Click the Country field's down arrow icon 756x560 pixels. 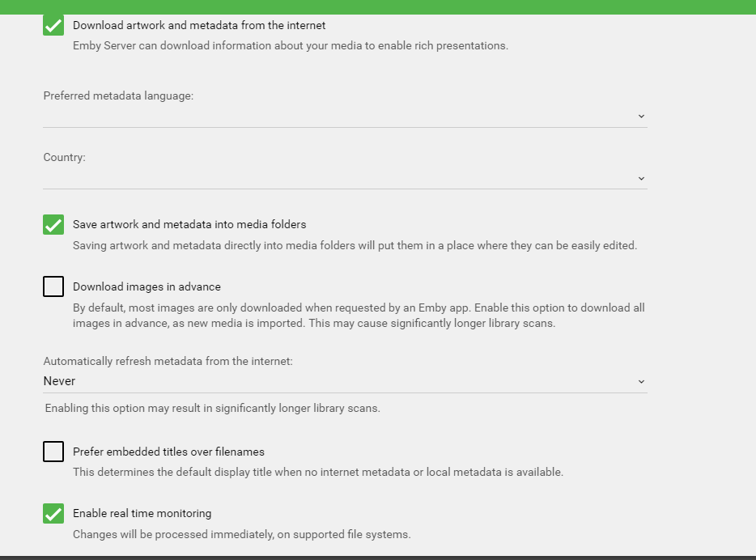pyautogui.click(x=641, y=178)
